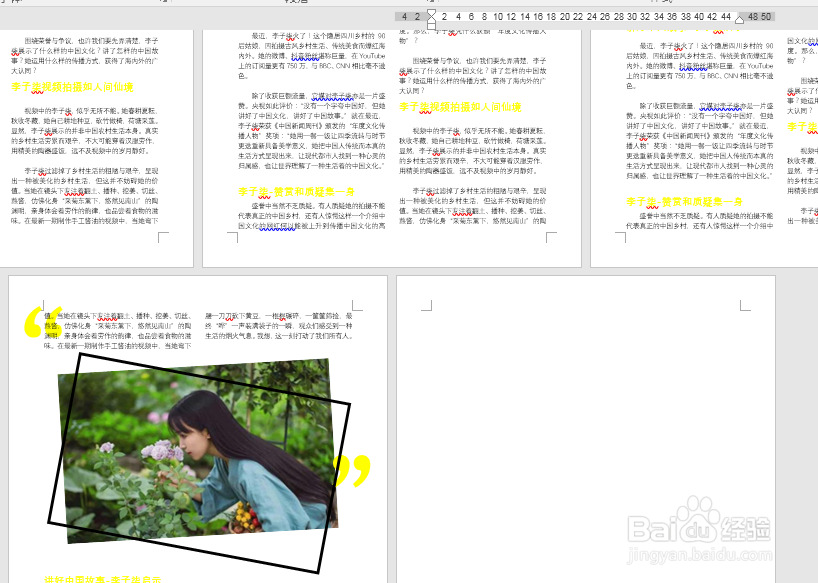The height and width of the screenshot is (583, 818).
Task: Click the hanging indent marker on the ruler
Action: click(x=431, y=21)
